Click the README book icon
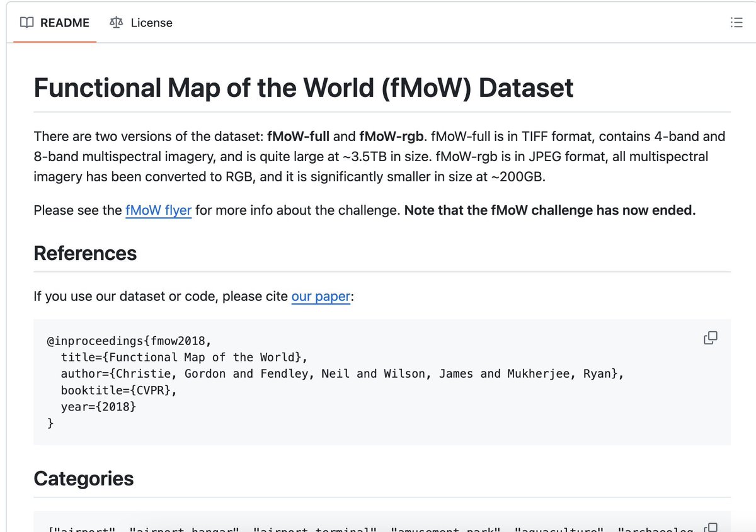 26,23
